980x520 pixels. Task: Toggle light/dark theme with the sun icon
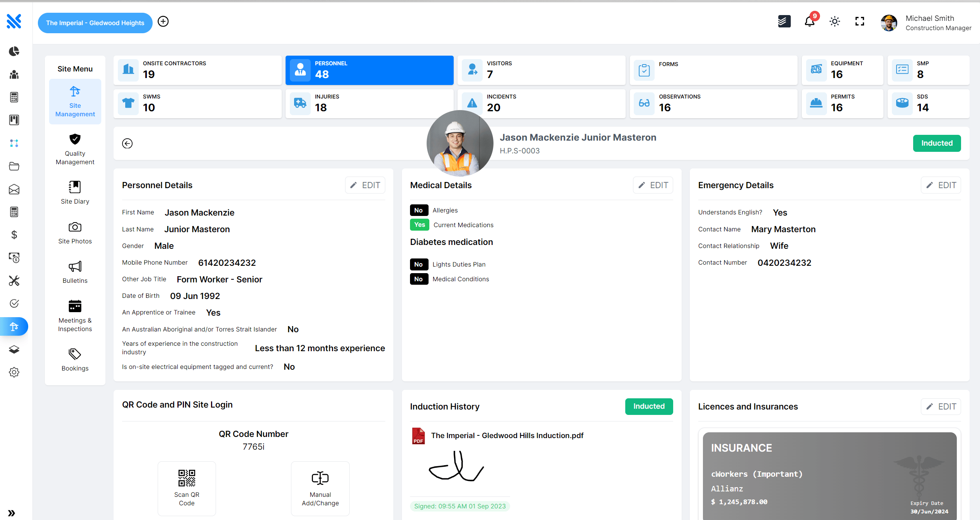pyautogui.click(x=835, y=22)
